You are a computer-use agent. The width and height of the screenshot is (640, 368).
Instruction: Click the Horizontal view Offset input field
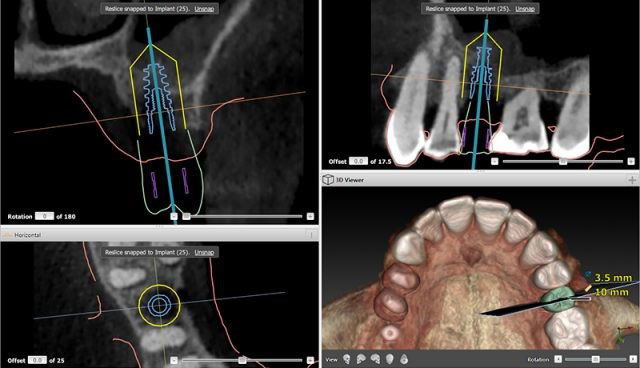tap(37, 360)
